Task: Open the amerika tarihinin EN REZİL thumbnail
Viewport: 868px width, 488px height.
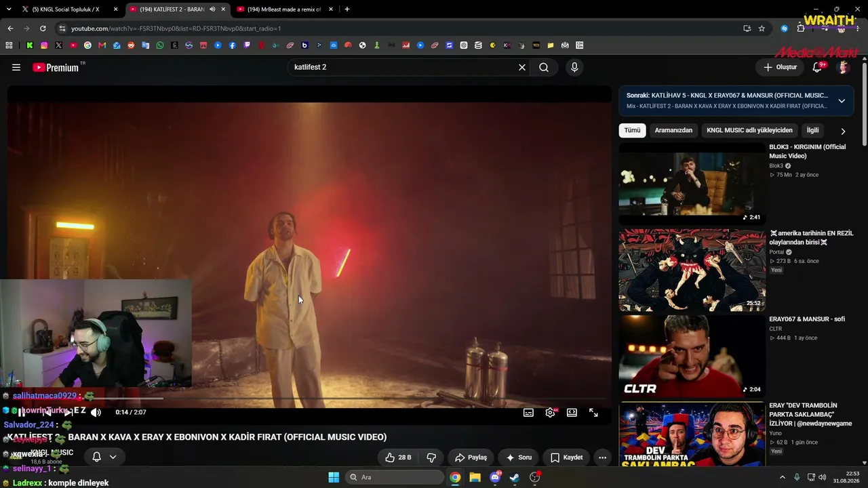Action: 692,270
